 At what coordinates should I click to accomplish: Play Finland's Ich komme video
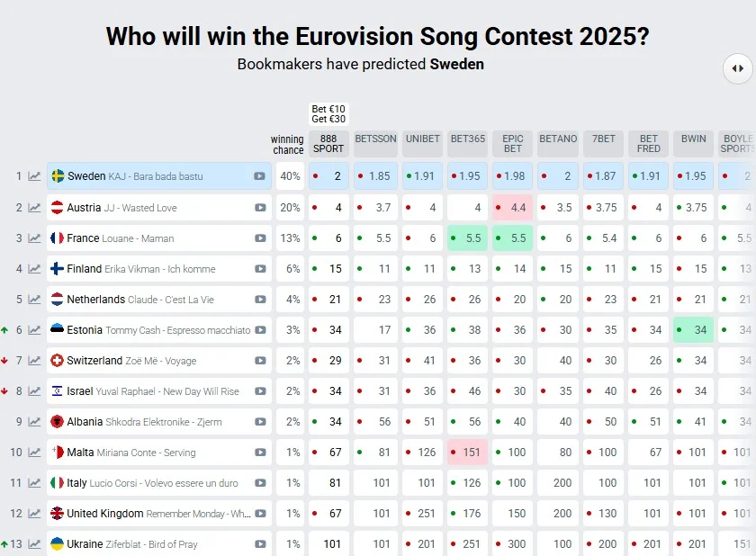point(259,269)
